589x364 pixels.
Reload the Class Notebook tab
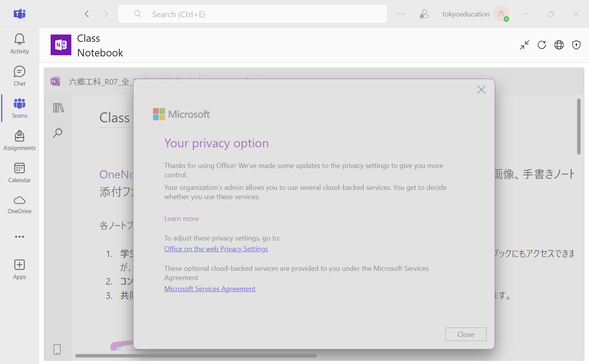pos(542,45)
